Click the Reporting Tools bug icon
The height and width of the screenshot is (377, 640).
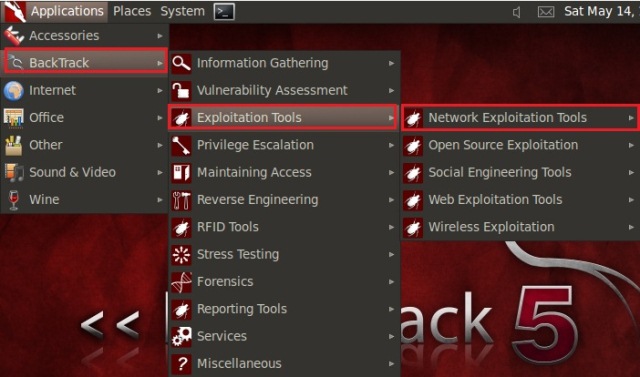pos(181,309)
